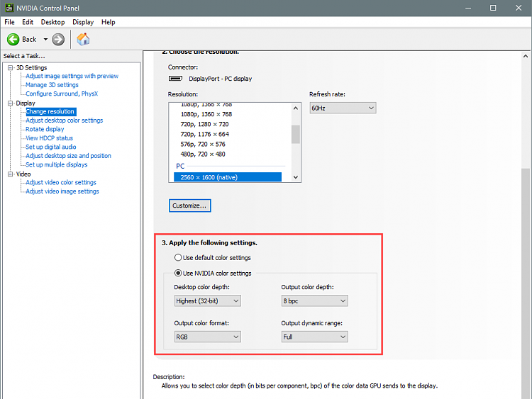Open Adjust desktop size and position
The height and width of the screenshot is (399, 532).
point(68,156)
